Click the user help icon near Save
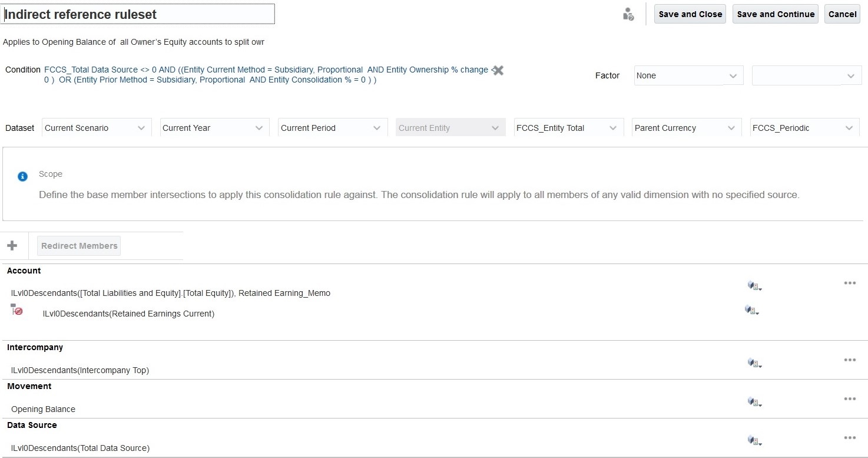This screenshot has width=868, height=458. point(628,15)
